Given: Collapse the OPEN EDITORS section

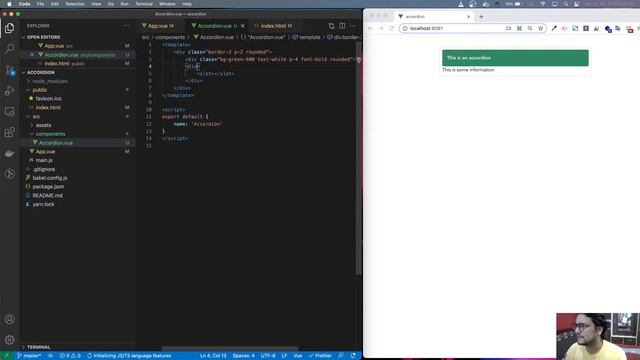Looking at the screenshot, I should point(43,37).
